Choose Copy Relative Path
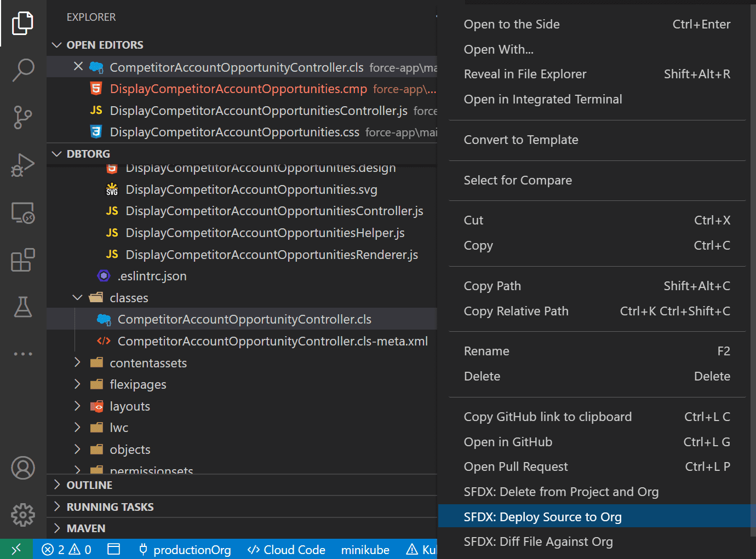 [x=597, y=311]
